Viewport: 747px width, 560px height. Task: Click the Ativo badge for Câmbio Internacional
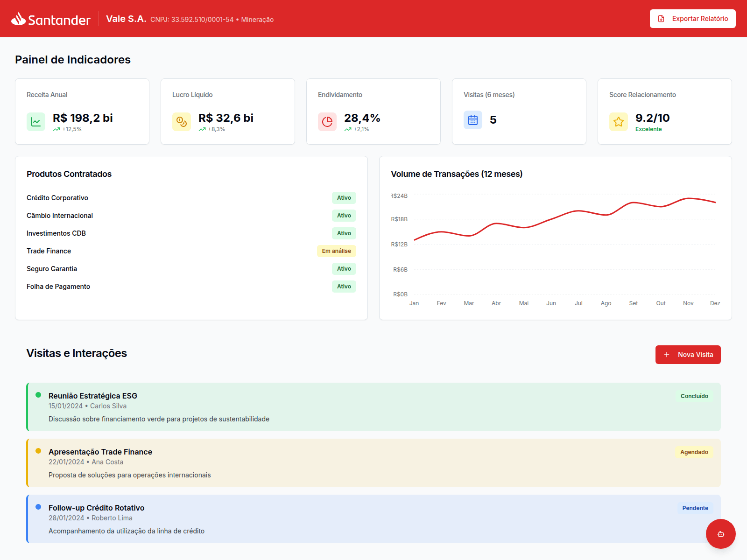344,216
